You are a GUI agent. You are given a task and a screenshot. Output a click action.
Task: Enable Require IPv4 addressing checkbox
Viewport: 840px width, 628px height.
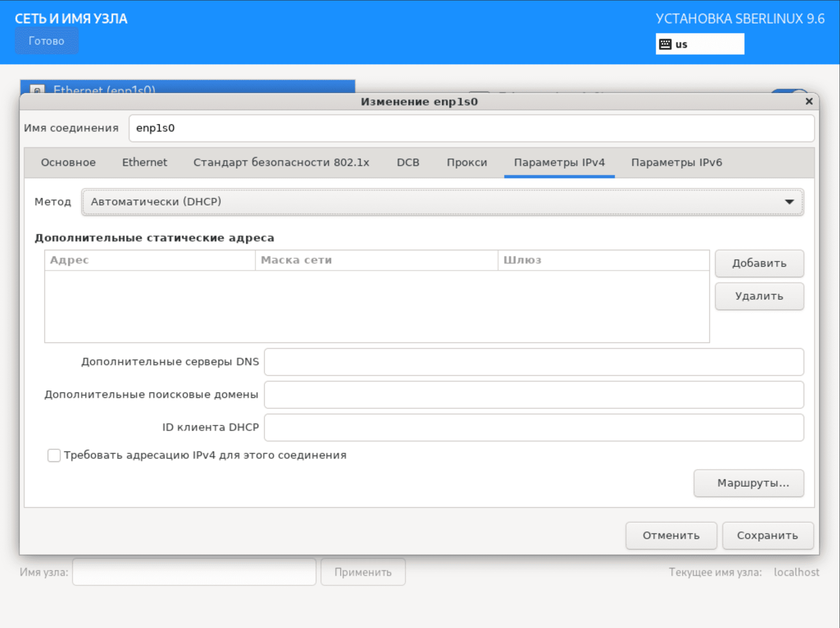[54, 455]
